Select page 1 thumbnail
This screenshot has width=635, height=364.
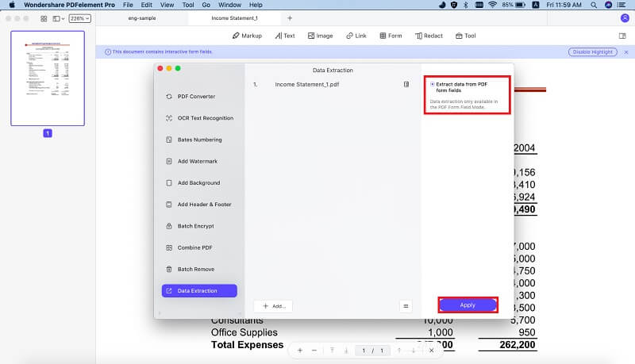point(48,78)
